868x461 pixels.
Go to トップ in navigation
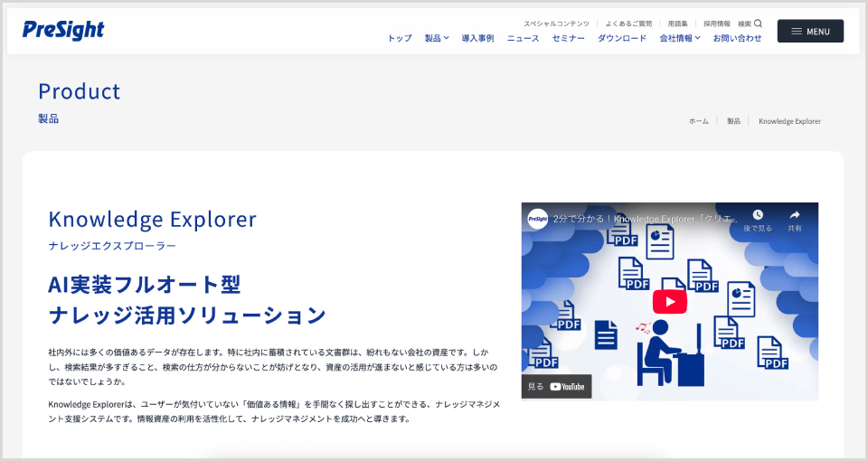[399, 38]
